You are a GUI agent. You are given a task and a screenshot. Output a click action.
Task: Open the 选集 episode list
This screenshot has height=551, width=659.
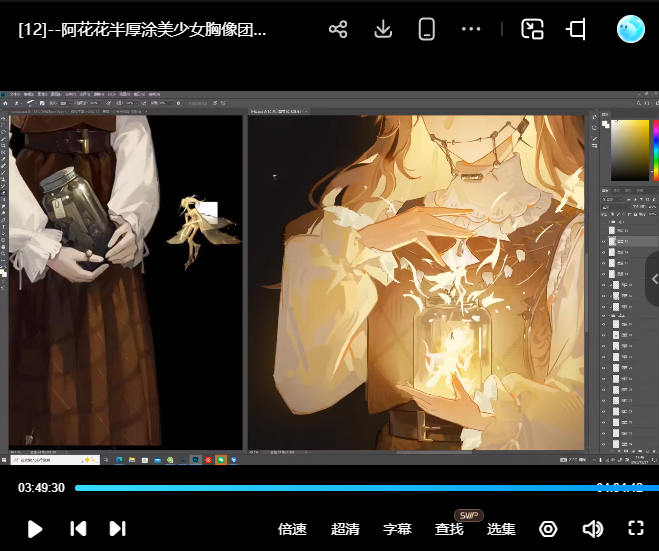click(x=501, y=529)
